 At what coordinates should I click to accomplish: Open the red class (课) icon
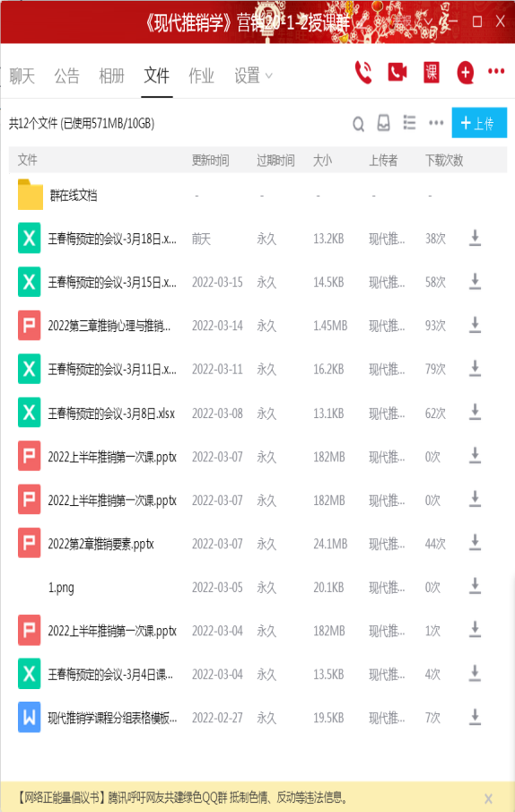[432, 72]
